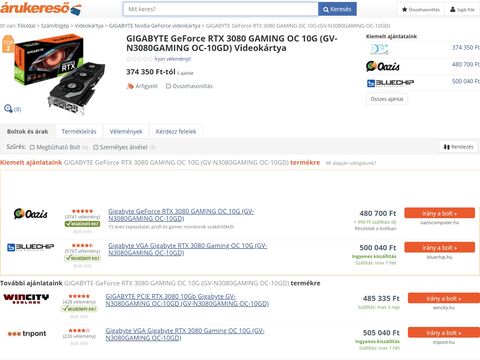Open the Bluechip offer title link

tap(188, 249)
